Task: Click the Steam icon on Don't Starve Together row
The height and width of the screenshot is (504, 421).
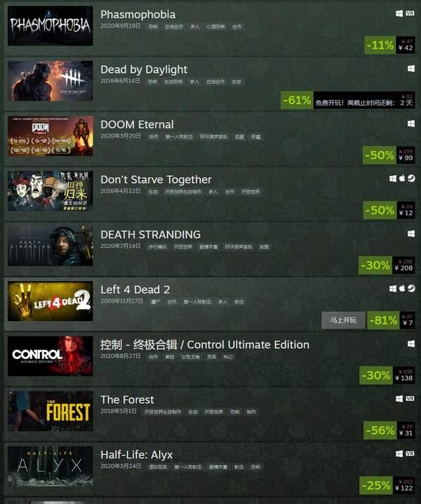Action: [411, 178]
